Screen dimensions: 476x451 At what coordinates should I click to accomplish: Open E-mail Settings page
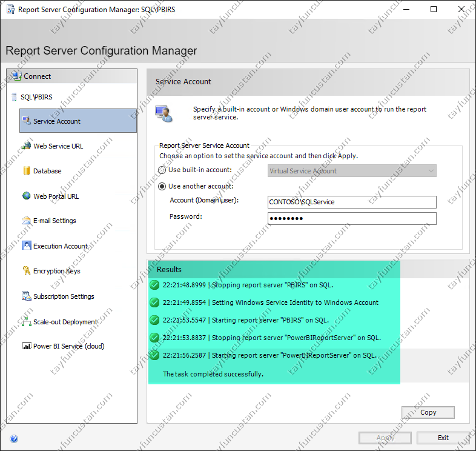click(55, 221)
